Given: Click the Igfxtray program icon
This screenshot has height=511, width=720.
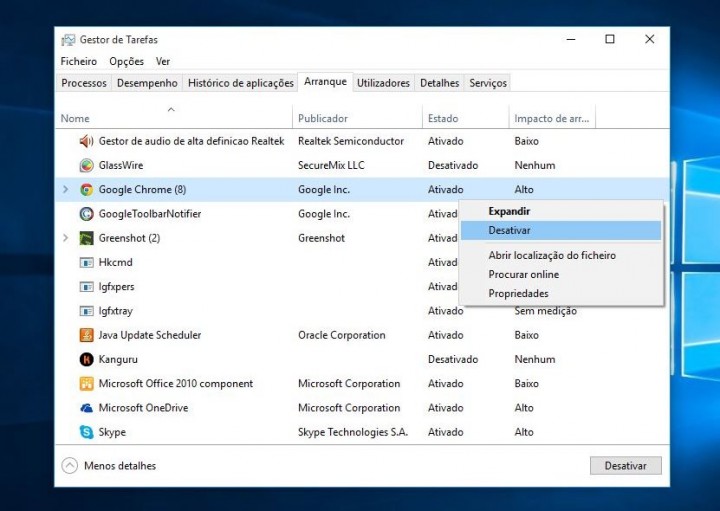Looking at the screenshot, I should pos(86,311).
